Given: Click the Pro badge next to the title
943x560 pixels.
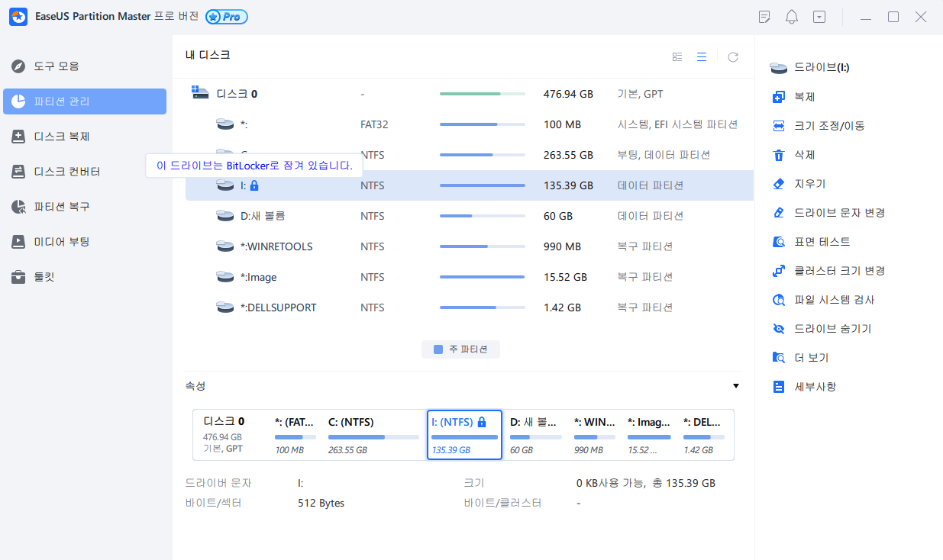Looking at the screenshot, I should pos(225,16).
